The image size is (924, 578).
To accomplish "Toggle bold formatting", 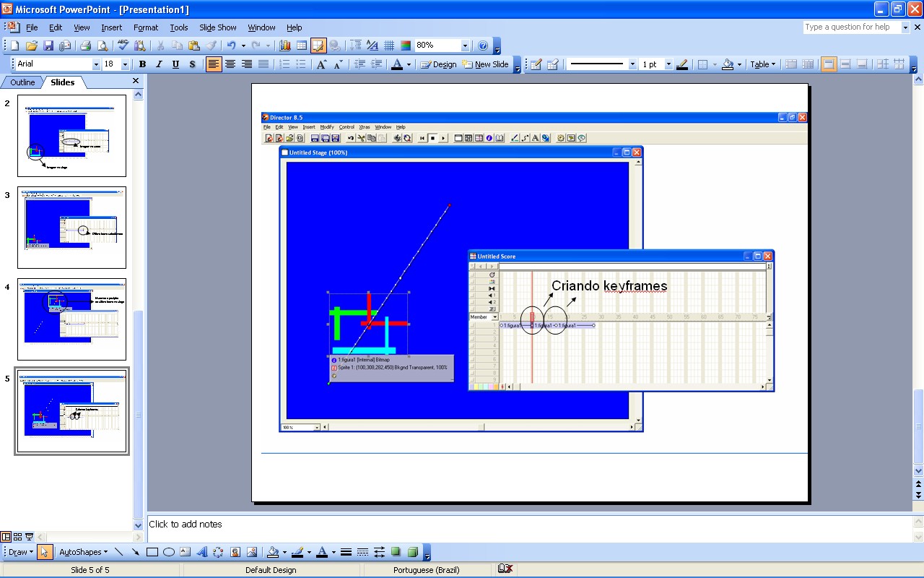I will point(142,64).
